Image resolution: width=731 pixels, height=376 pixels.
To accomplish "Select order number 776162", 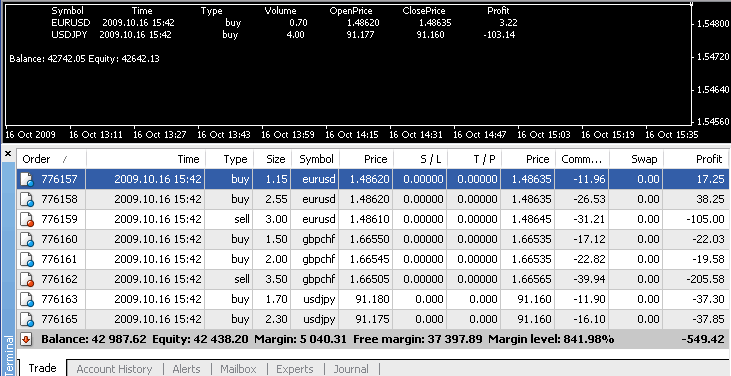I will pyautogui.click(x=59, y=280).
